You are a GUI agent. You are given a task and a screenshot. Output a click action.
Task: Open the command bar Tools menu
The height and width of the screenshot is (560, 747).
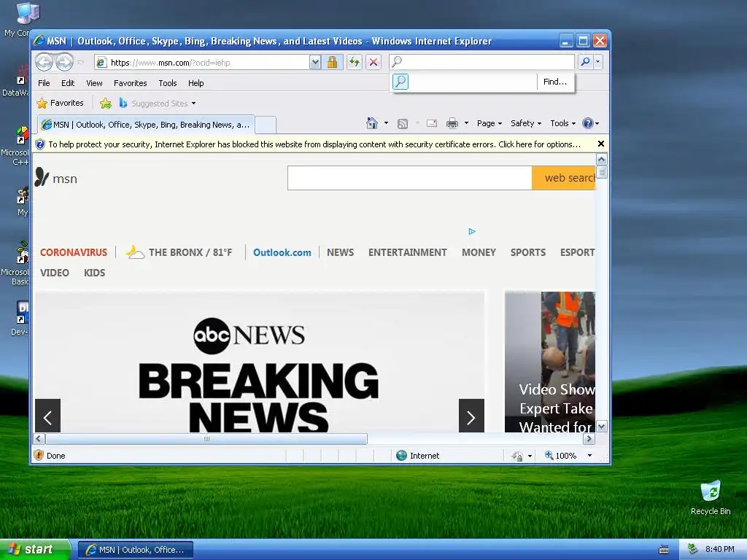[x=562, y=123]
